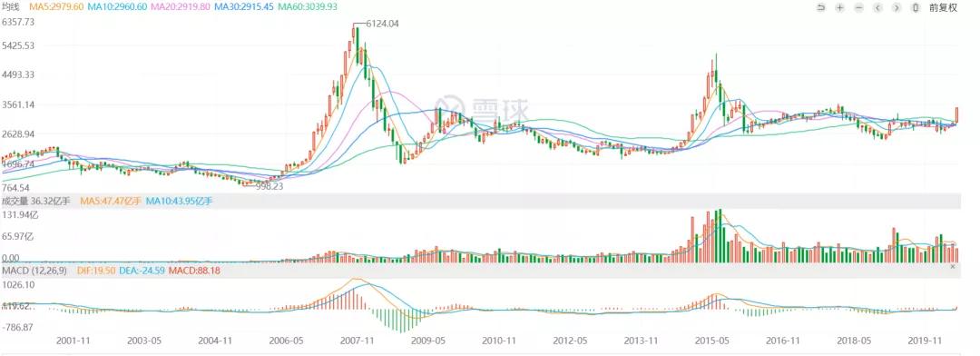This screenshot has height=356, width=980.
Task: Shift chart left with the left chevron
Action: (877, 7)
